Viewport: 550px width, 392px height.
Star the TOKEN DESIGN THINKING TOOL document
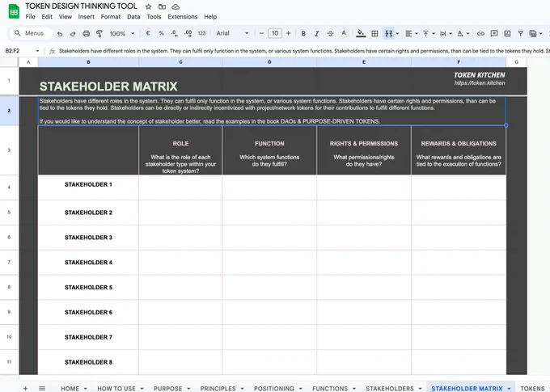pos(148,6)
